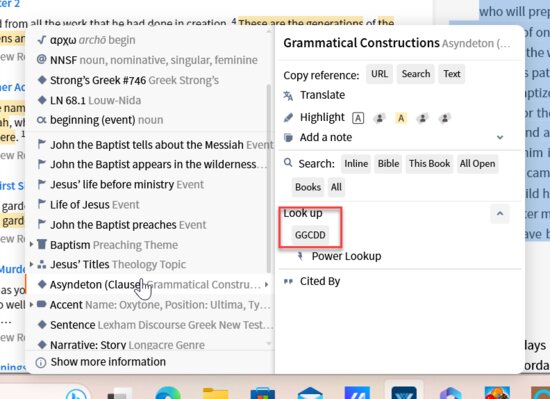550x399 pixels.
Task: Open Microsoft Store from the taskbar
Action: click(x=263, y=393)
